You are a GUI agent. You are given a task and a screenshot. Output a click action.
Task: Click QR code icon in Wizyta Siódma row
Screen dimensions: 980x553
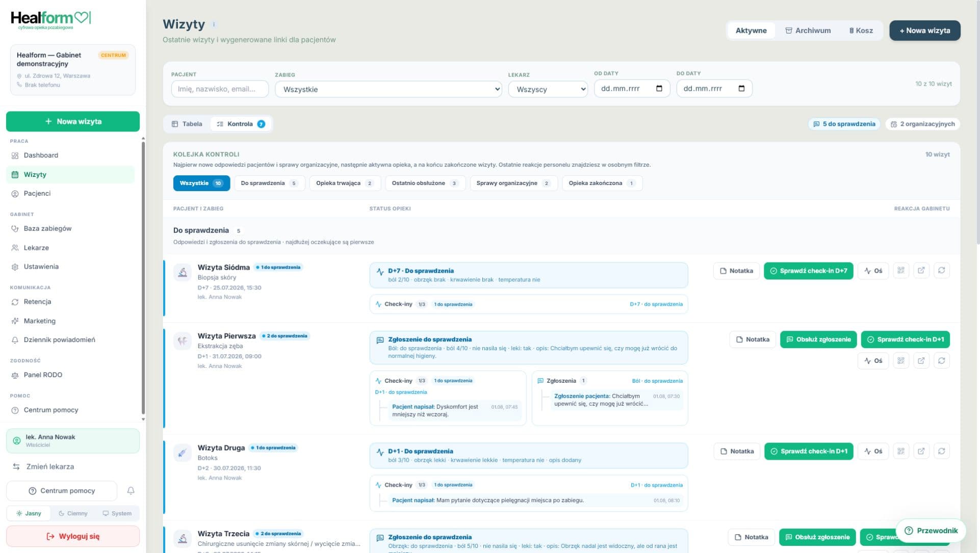coord(901,271)
